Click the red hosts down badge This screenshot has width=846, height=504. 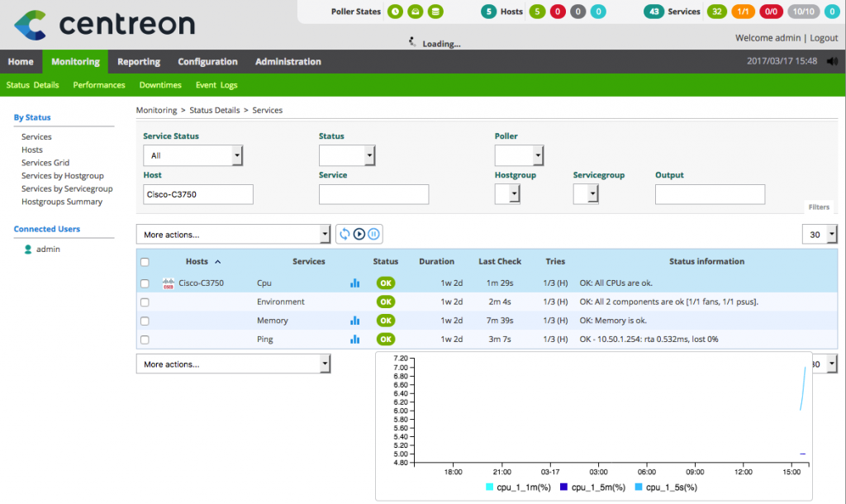tap(558, 12)
